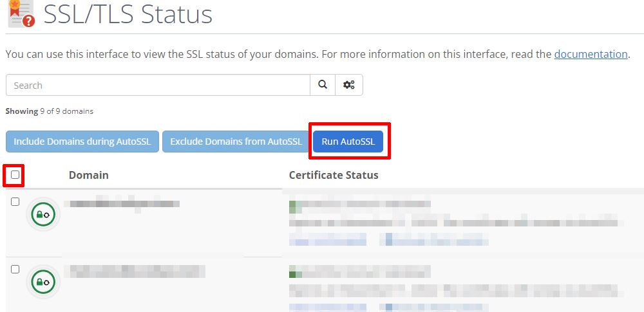Viewport: 644px width, 312px height.
Task: Open the documentation link
Action: pos(591,54)
